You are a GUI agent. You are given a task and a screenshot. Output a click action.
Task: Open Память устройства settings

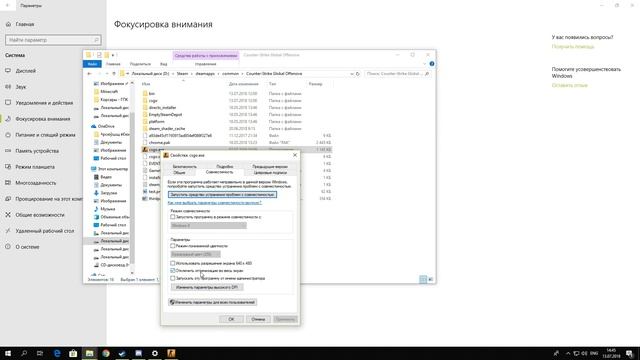[37, 151]
